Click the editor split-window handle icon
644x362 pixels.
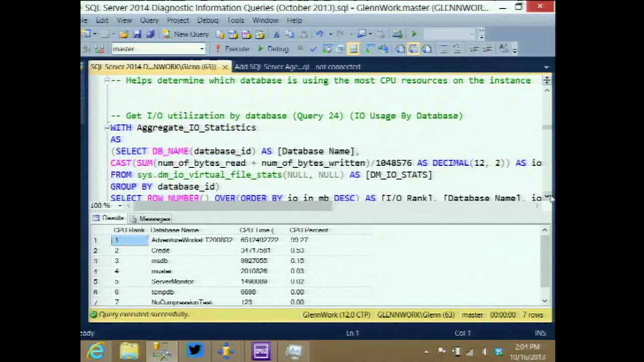[547, 80]
